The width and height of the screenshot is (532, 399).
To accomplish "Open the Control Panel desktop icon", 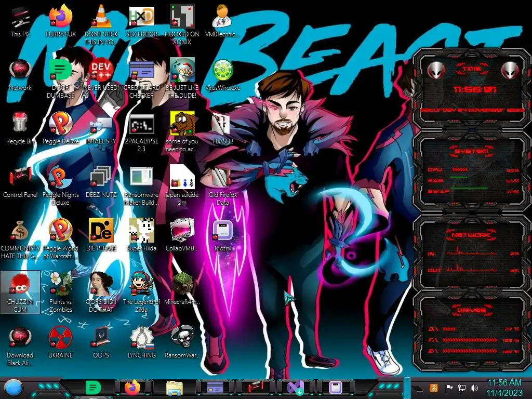I will 20,182.
